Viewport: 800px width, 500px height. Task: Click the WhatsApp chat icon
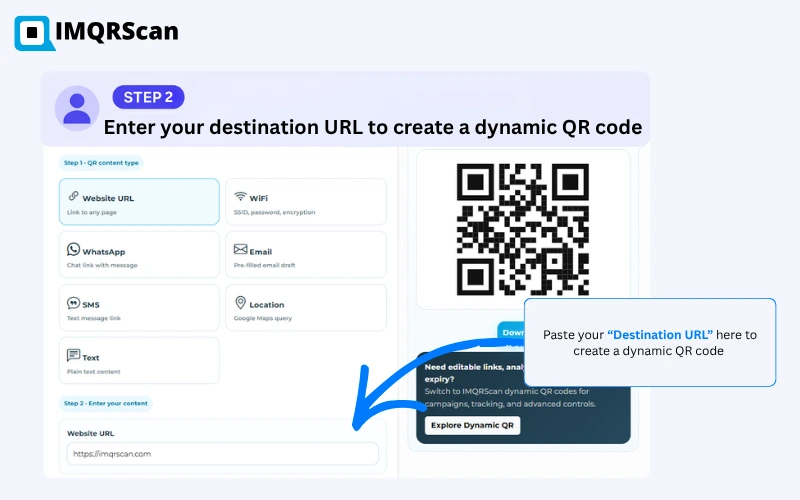tap(73, 249)
